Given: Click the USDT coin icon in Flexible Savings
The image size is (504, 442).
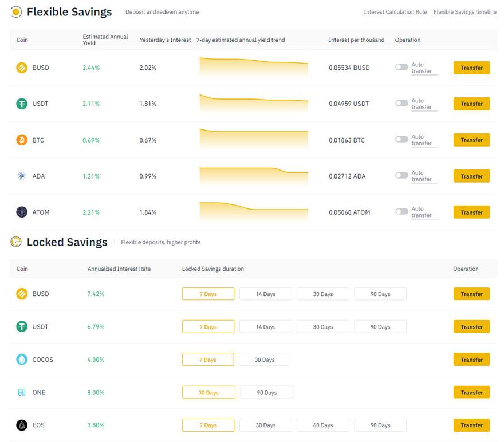Looking at the screenshot, I should (x=22, y=104).
